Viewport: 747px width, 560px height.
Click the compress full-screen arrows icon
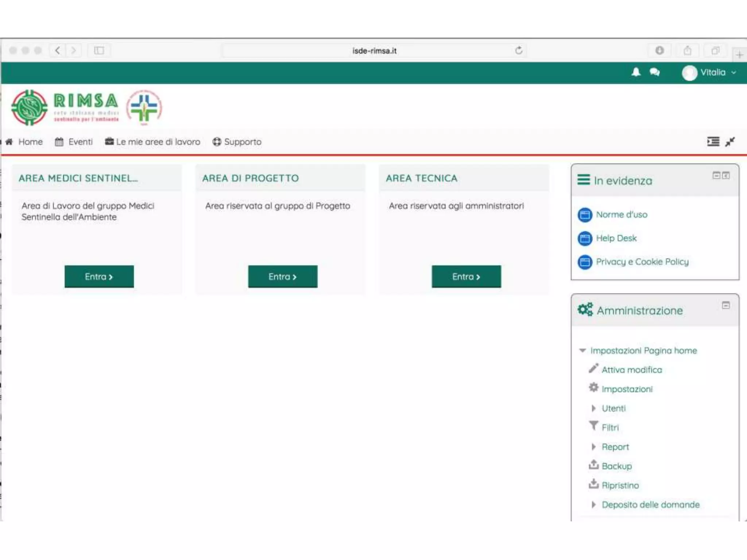coord(730,142)
